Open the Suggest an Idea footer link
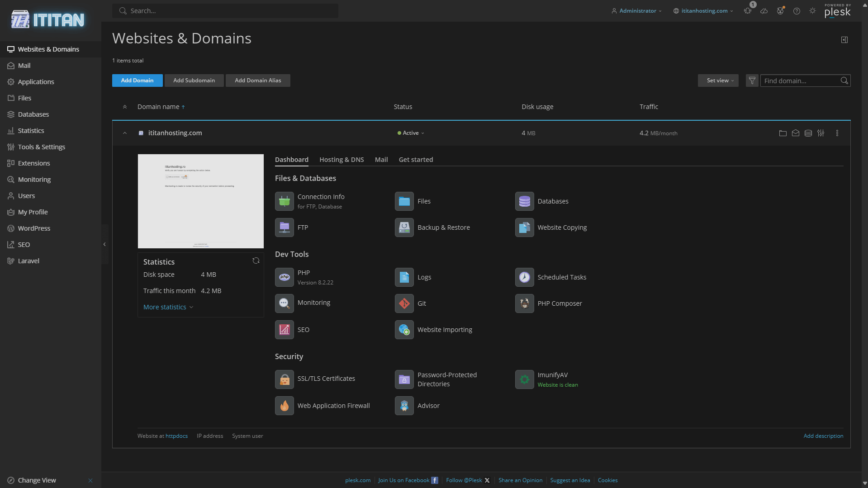The height and width of the screenshot is (488, 868). tap(570, 480)
